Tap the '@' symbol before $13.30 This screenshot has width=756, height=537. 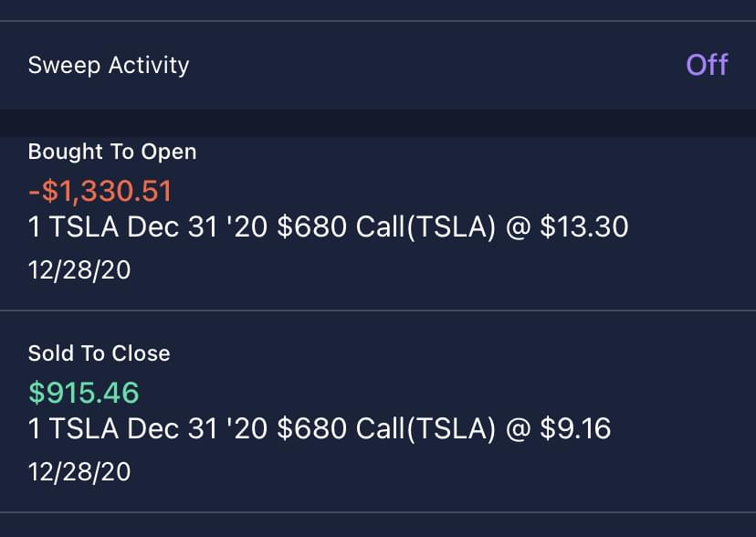coord(519,227)
